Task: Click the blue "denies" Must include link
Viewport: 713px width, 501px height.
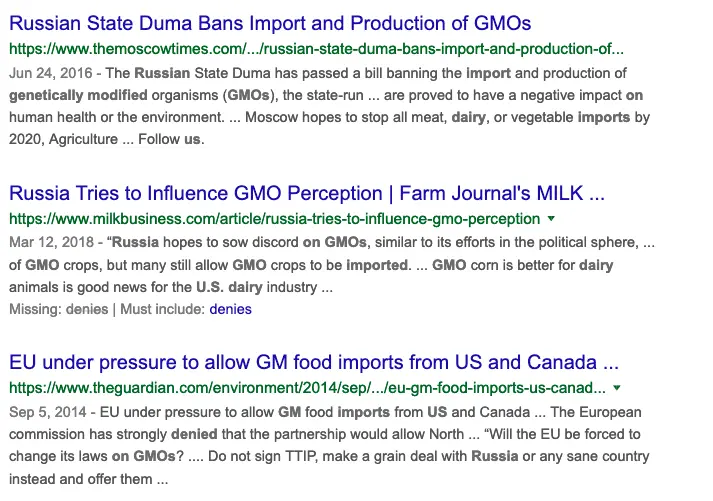Action: coord(230,309)
